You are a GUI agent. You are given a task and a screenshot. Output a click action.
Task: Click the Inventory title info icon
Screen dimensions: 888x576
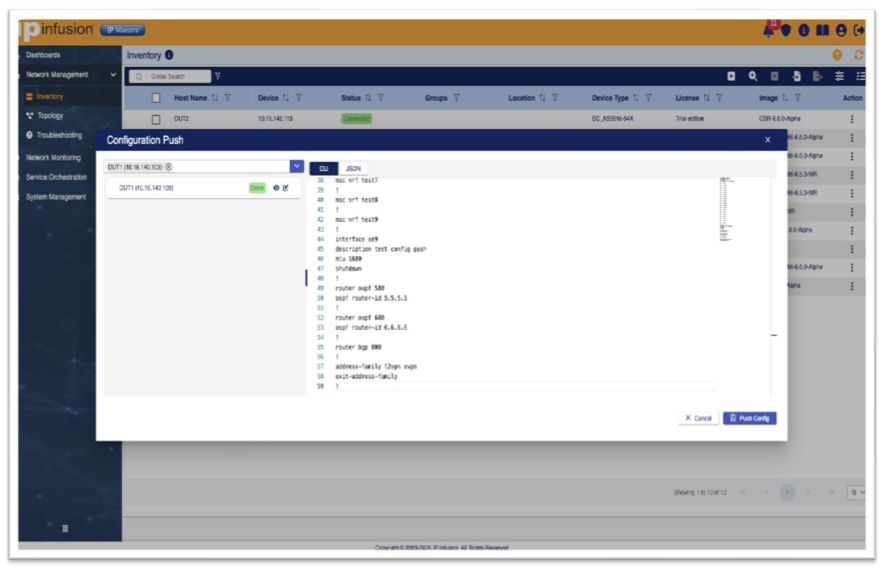(x=169, y=55)
